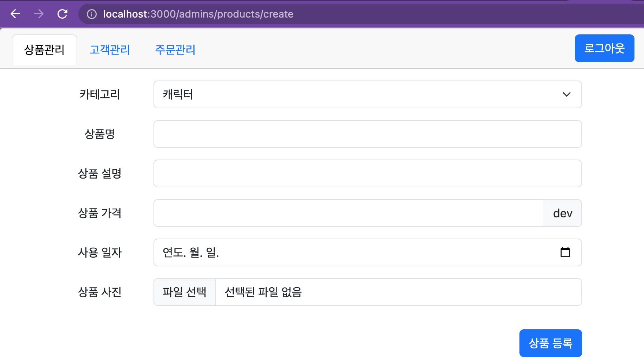The height and width of the screenshot is (363, 644).
Task: Click the 상품 사진 label
Action: (100, 292)
